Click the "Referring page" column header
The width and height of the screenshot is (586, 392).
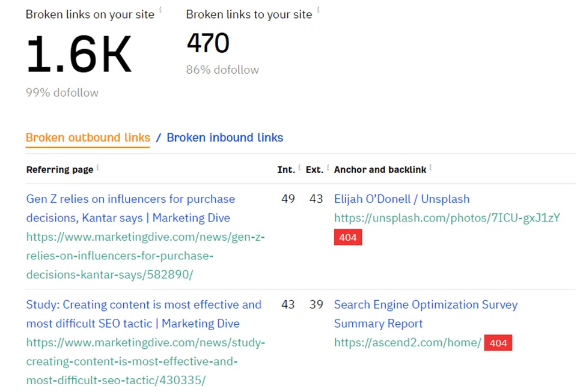(x=60, y=169)
